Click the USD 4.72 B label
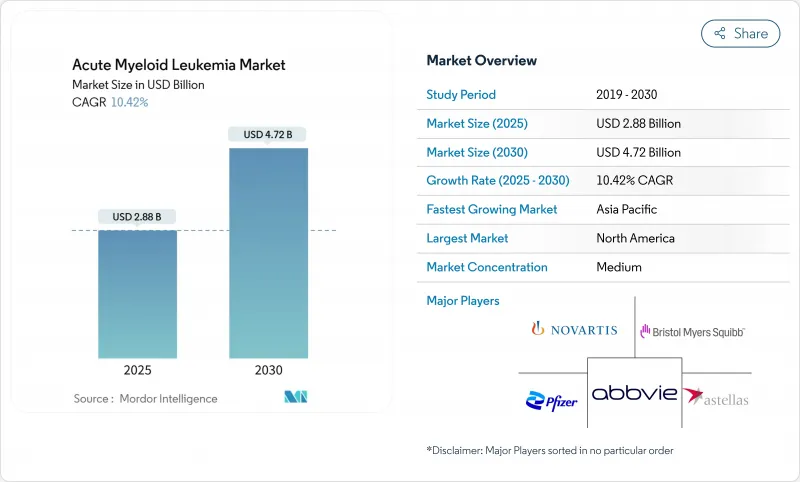800x482 pixels. click(268, 134)
